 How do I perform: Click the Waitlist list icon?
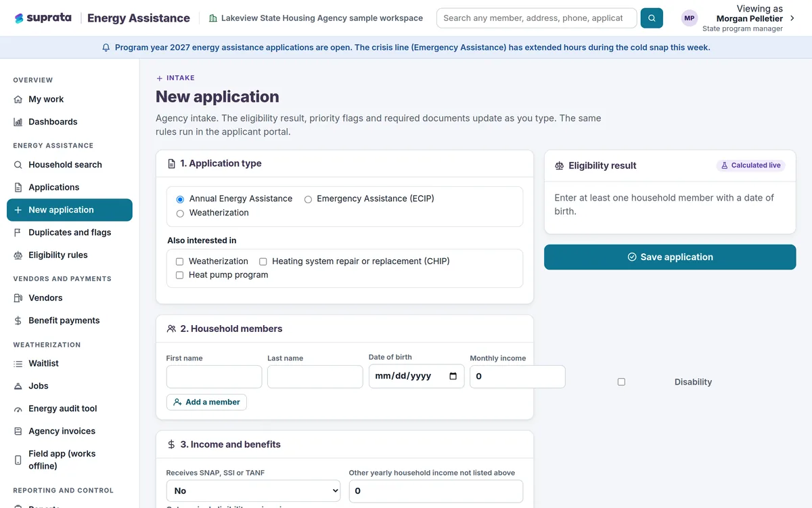click(18, 364)
